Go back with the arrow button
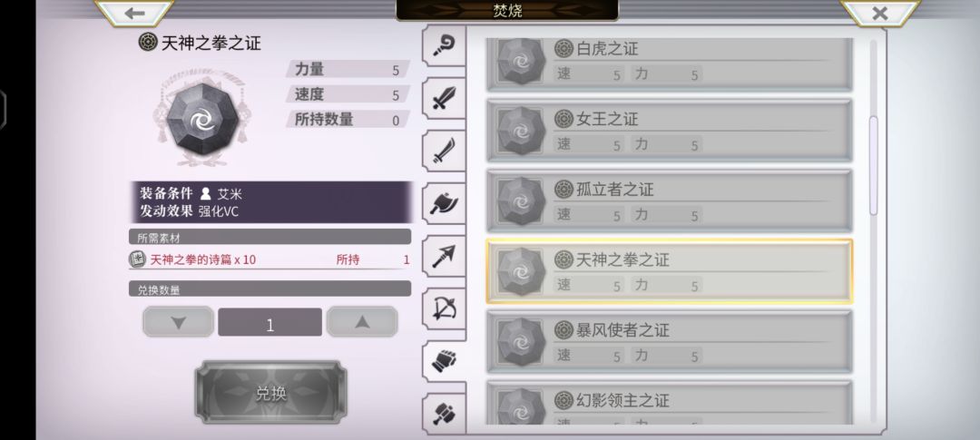980x440 pixels. click(x=134, y=13)
